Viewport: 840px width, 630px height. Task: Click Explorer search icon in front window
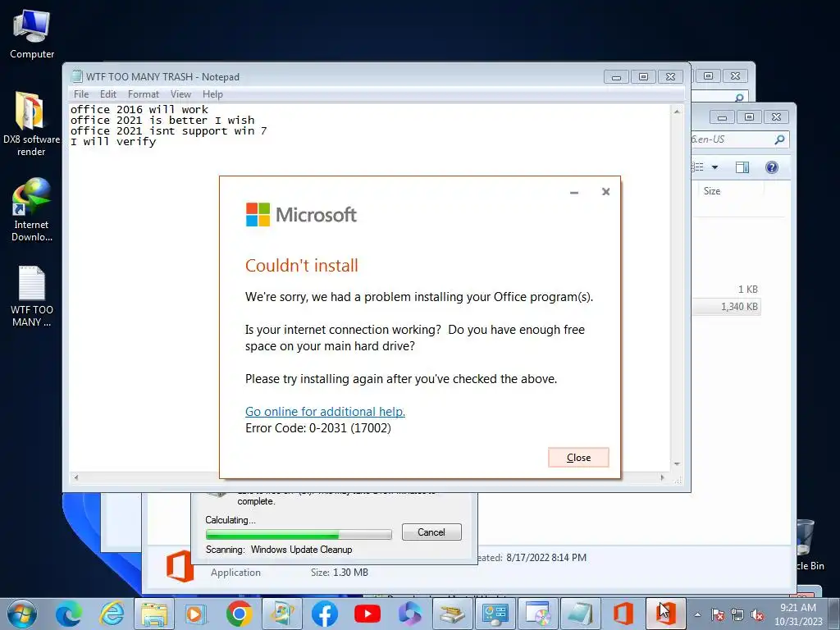[779, 139]
